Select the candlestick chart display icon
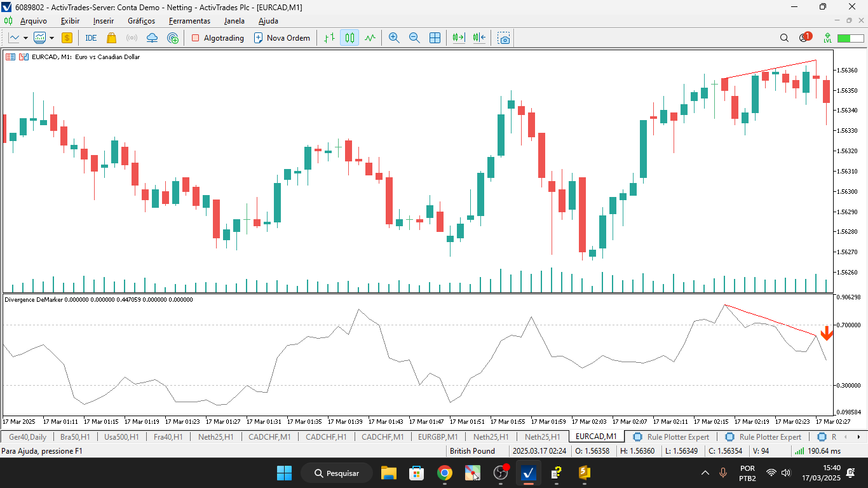 (x=348, y=37)
